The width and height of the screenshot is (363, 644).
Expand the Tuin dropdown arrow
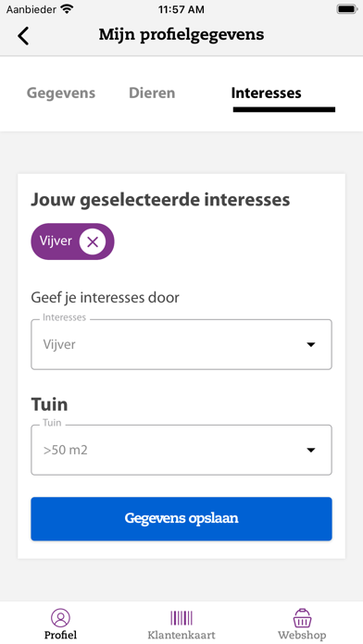pos(311,450)
